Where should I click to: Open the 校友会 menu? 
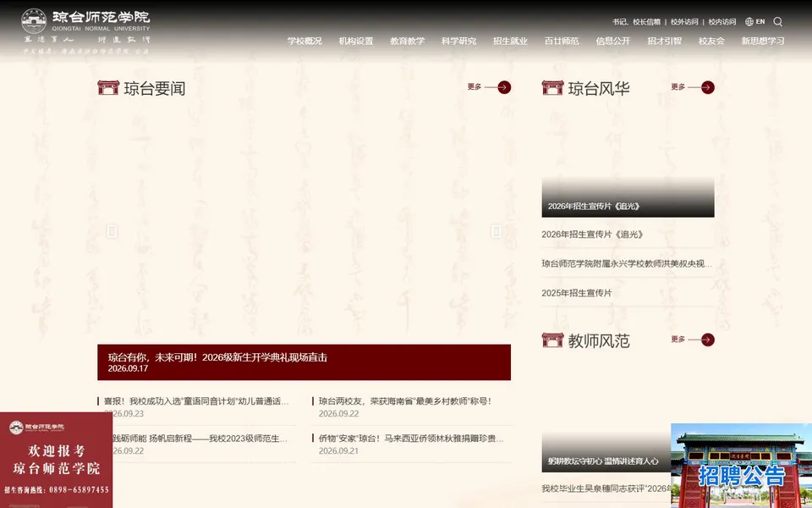(x=711, y=41)
